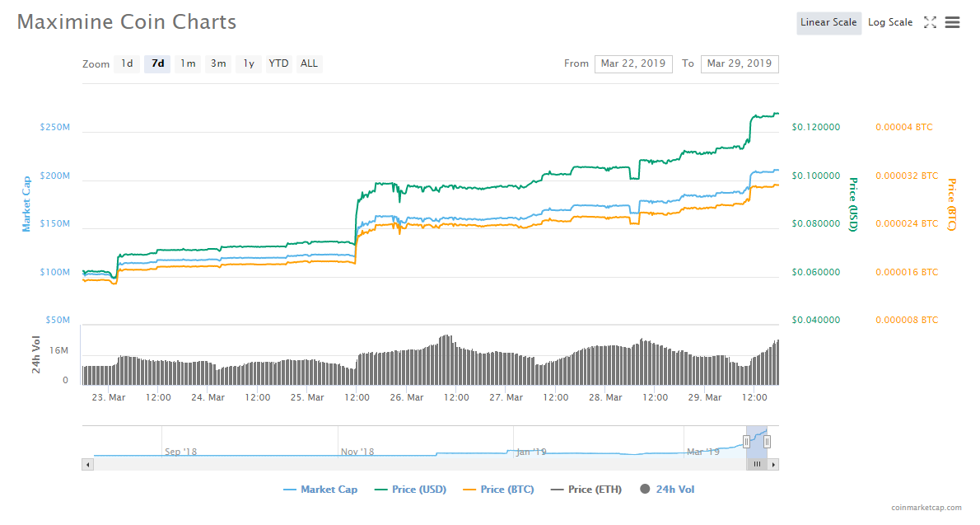Click the $250M market cap axis label
The image size is (980, 525).
click(x=55, y=127)
